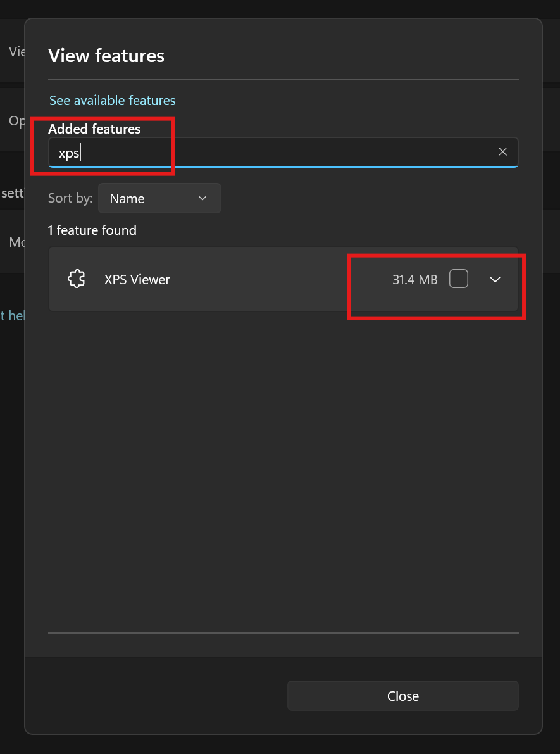
Task: Click the partially visible settings heading behind dialog
Action: [12, 193]
